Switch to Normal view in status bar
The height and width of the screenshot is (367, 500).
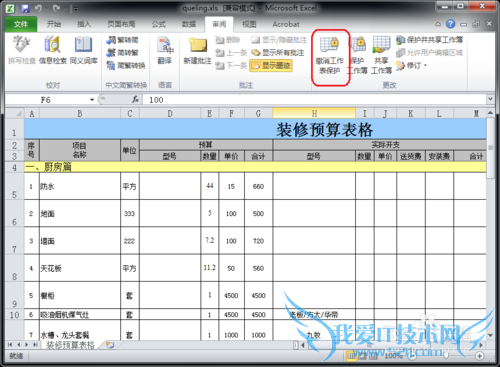point(351,356)
